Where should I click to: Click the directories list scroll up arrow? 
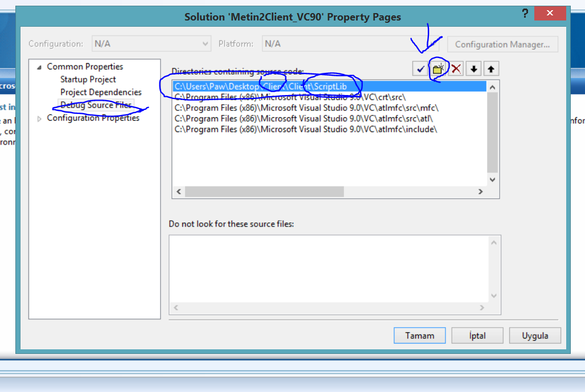(x=493, y=87)
